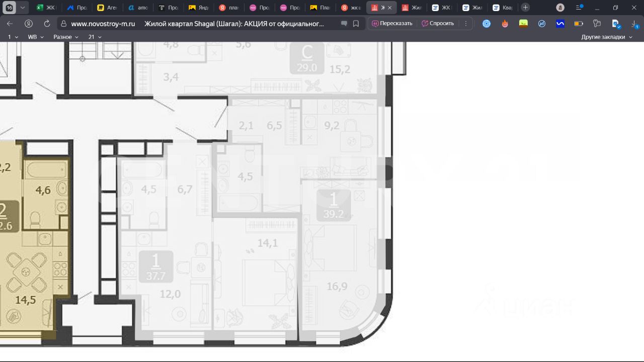Open the flame extension icon
The width and height of the screenshot is (644, 362).
[505, 24]
